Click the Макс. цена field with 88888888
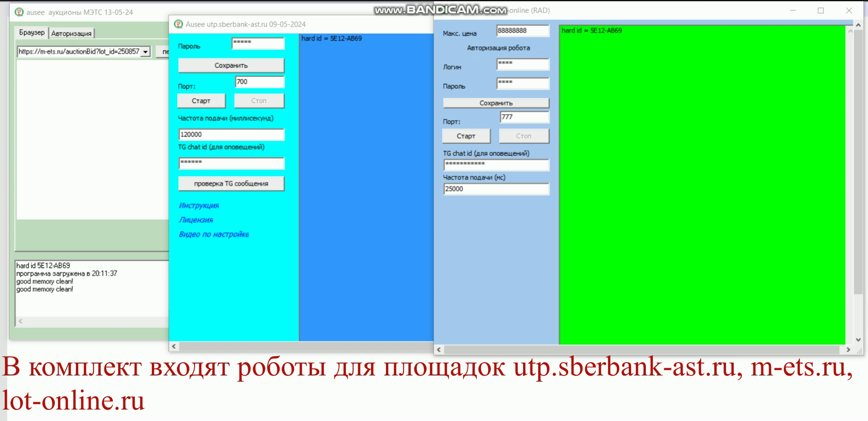This screenshot has height=421, width=868. pyautogui.click(x=523, y=31)
